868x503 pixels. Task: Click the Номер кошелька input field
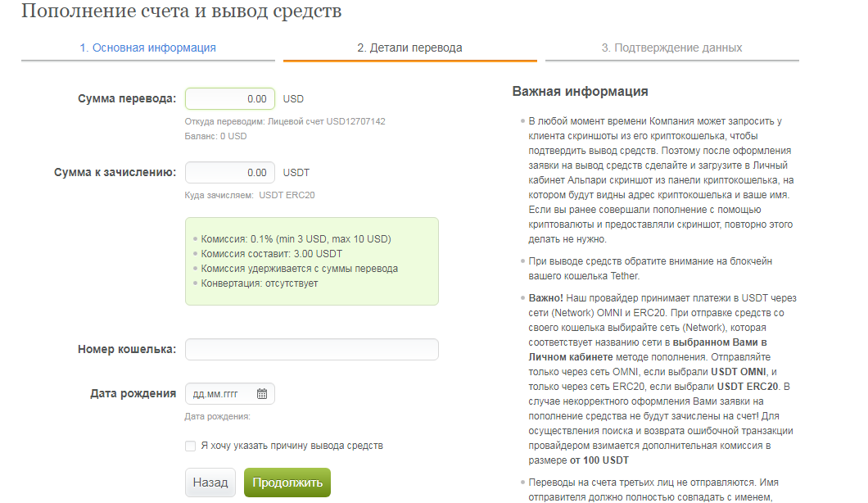tap(312, 350)
